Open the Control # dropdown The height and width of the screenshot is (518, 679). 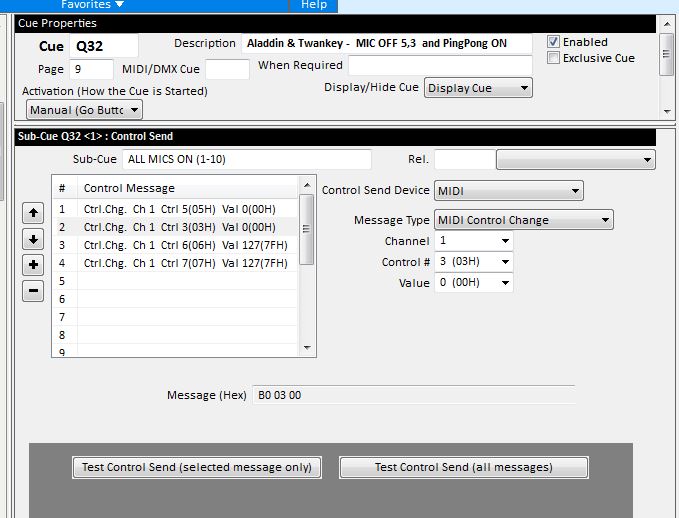[474, 262]
